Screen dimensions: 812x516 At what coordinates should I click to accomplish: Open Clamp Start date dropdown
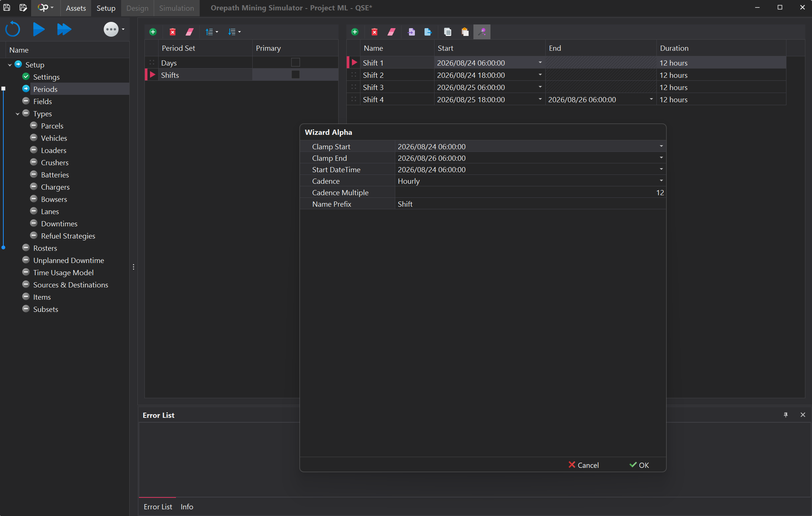pyautogui.click(x=661, y=146)
